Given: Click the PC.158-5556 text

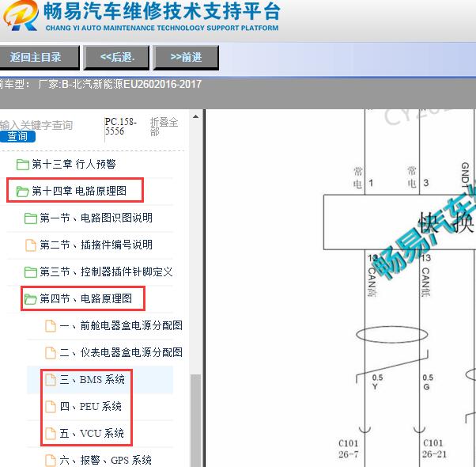Looking at the screenshot, I should coord(120,127).
